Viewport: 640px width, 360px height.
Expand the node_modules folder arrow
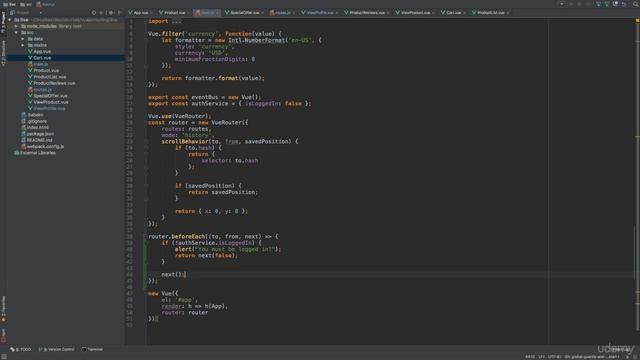pyautogui.click(x=16, y=26)
